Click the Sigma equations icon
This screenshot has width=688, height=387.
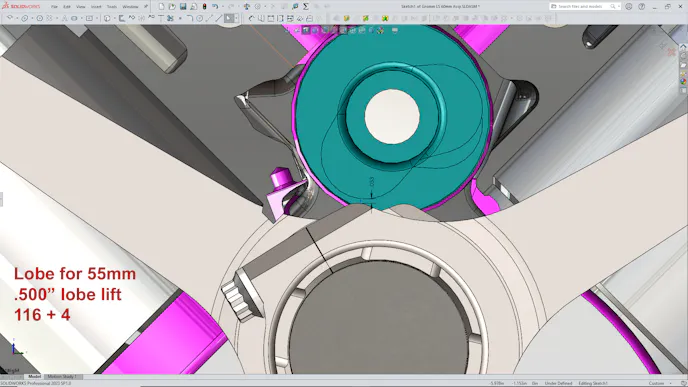pyautogui.click(x=306, y=7)
